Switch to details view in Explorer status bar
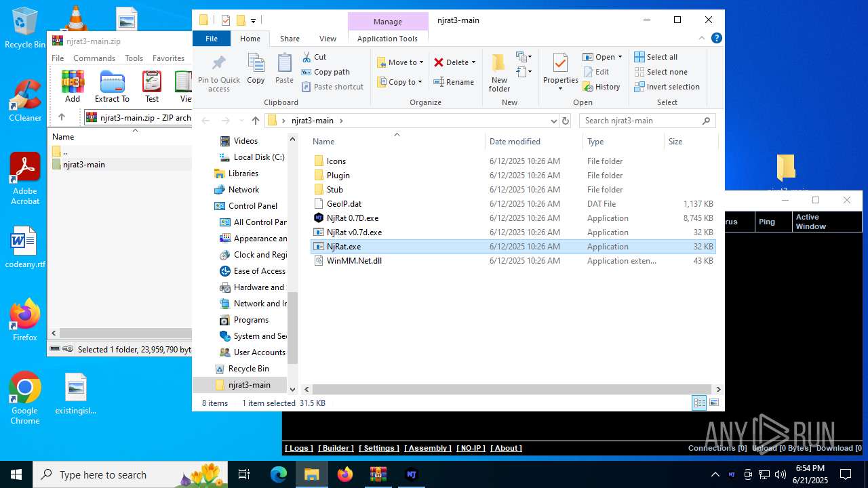 tap(699, 403)
